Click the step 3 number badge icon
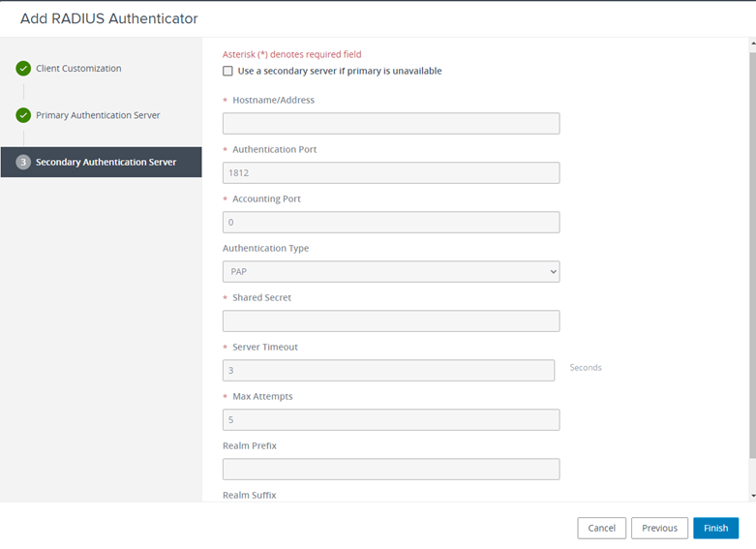Screen dimensions: 756x549 point(23,162)
